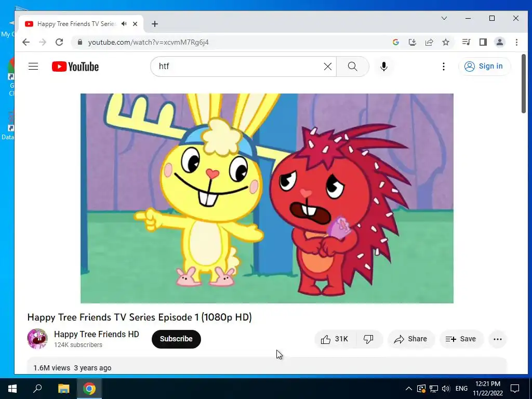Open a new tab with plus button
This screenshot has width=532, height=399.
pyautogui.click(x=155, y=24)
